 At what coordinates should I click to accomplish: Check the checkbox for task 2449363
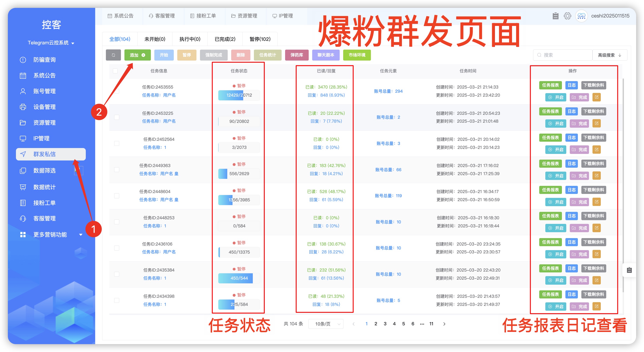(x=117, y=169)
